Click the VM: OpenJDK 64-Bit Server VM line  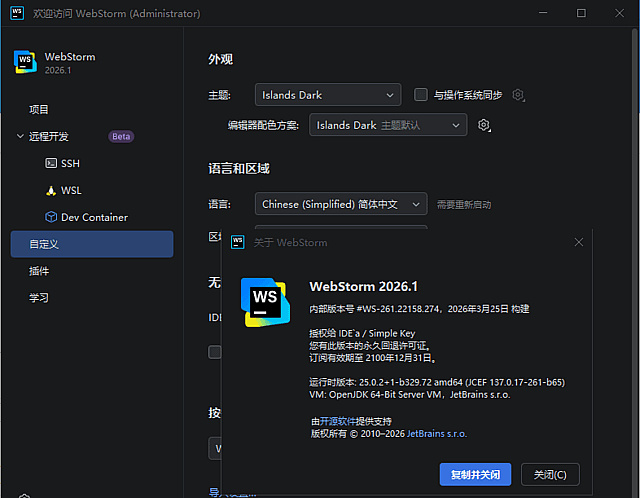point(410,395)
